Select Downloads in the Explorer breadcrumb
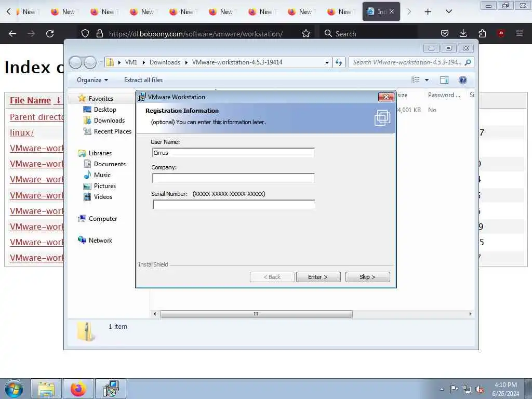The image size is (532, 399). 165,62
